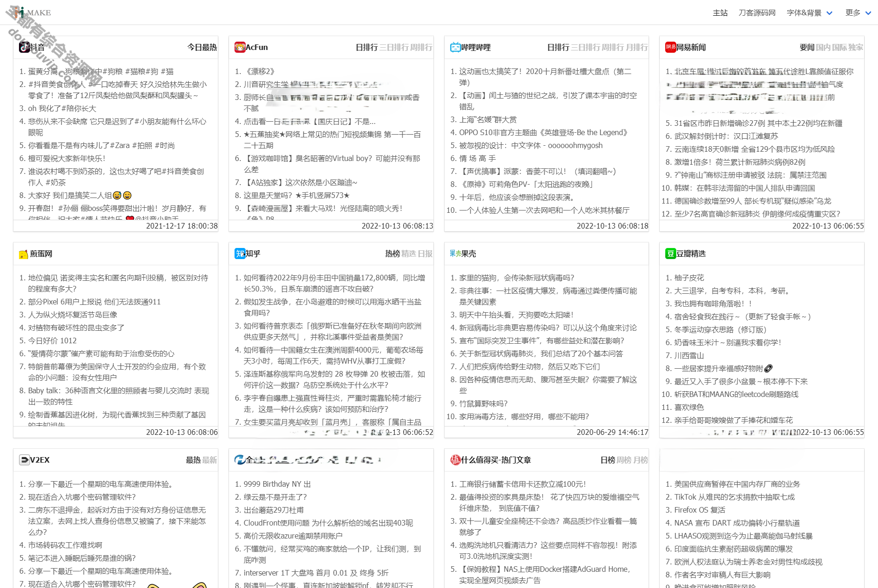
Task: Click the V2EX arrow logo icon
Action: tap(24, 460)
